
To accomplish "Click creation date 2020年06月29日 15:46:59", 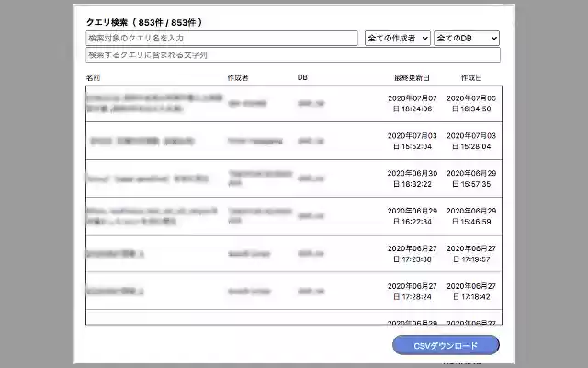I will (x=471, y=216).
